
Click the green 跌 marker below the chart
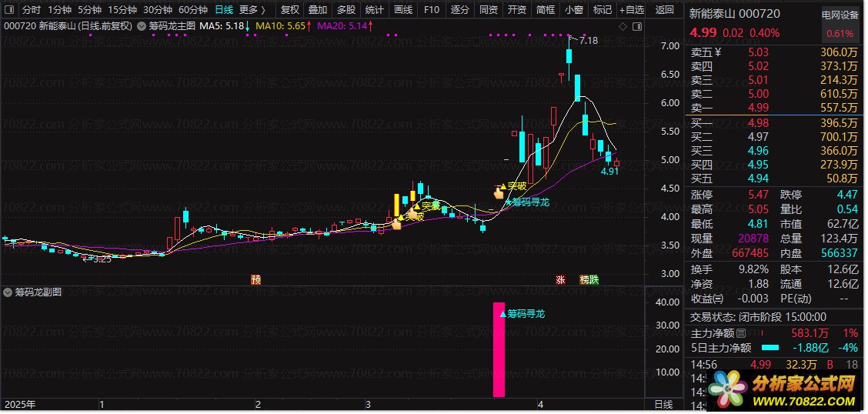594,279
